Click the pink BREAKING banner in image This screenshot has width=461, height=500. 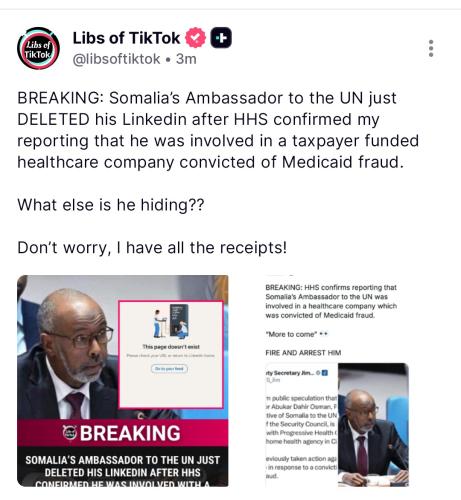coord(123,433)
